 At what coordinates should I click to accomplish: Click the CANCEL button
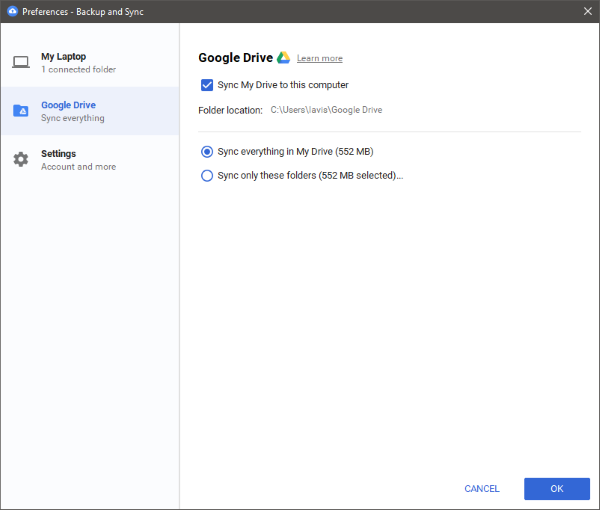click(x=482, y=489)
